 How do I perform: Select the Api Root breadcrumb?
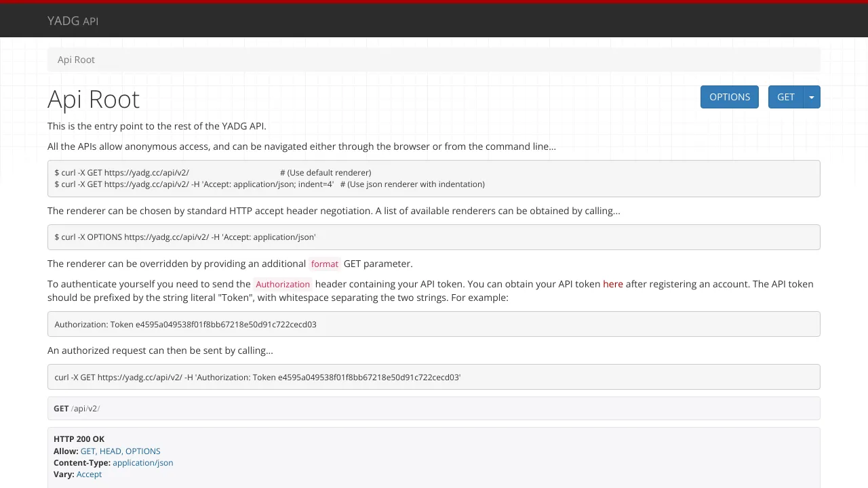tap(76, 60)
